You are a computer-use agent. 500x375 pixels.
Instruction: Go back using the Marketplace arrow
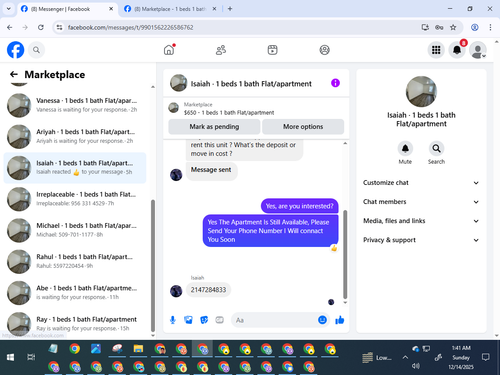(14, 74)
